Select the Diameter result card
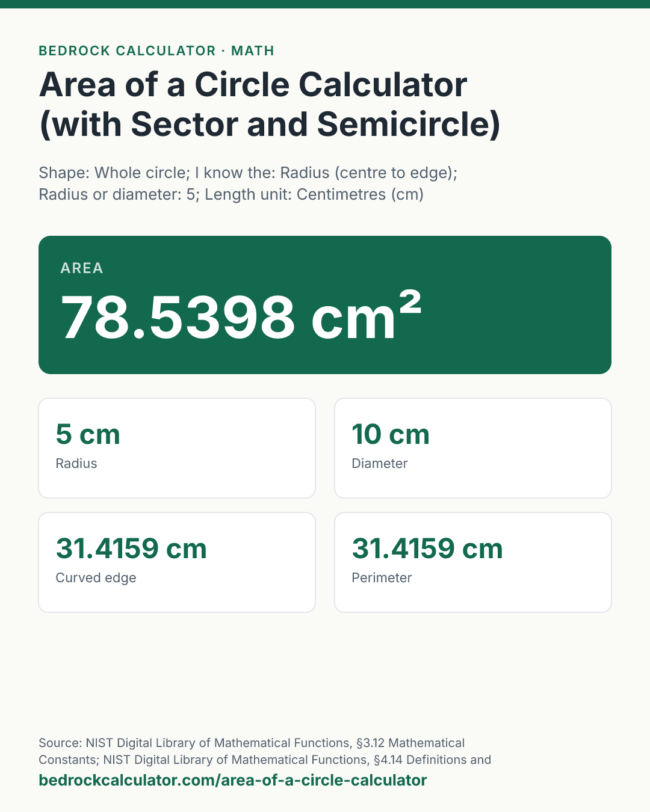This screenshot has height=812, width=650. tap(473, 448)
